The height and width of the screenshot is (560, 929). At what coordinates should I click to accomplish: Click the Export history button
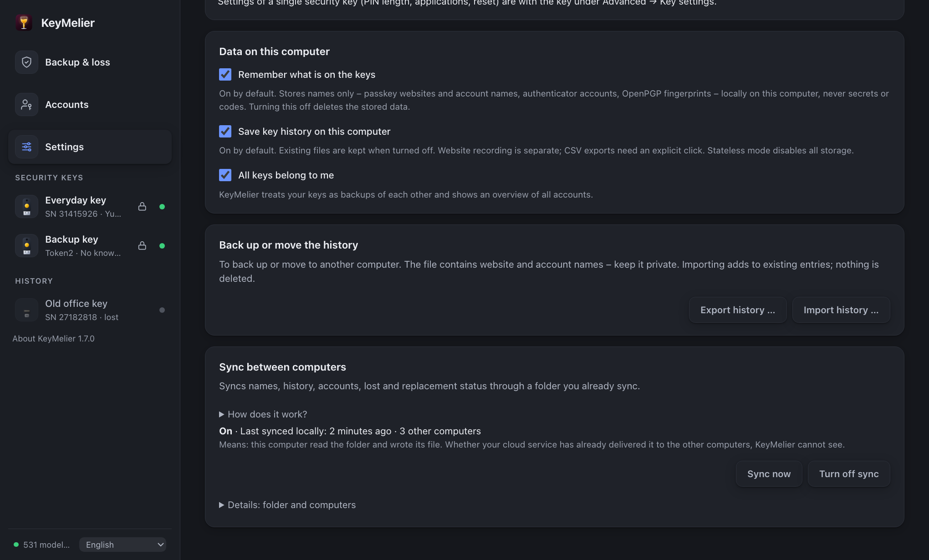[x=738, y=310]
